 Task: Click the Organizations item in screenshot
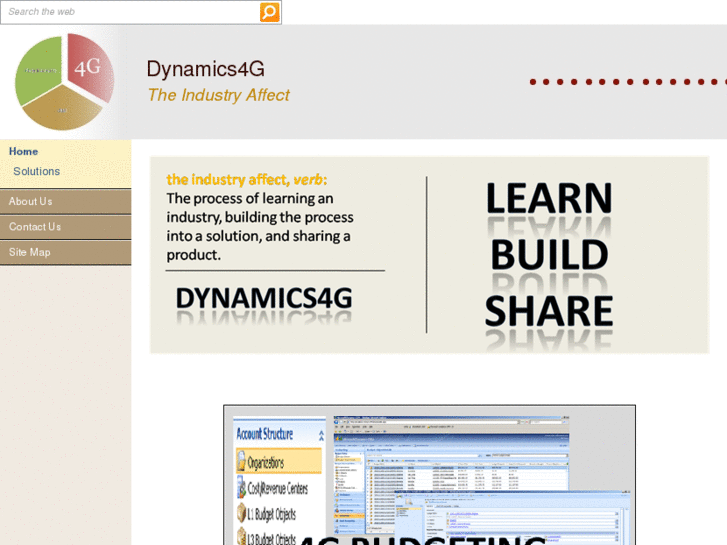click(x=279, y=462)
